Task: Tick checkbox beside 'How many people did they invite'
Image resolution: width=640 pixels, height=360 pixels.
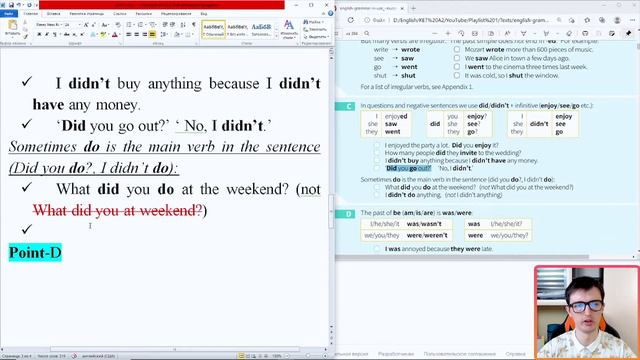Action: [x=377, y=153]
